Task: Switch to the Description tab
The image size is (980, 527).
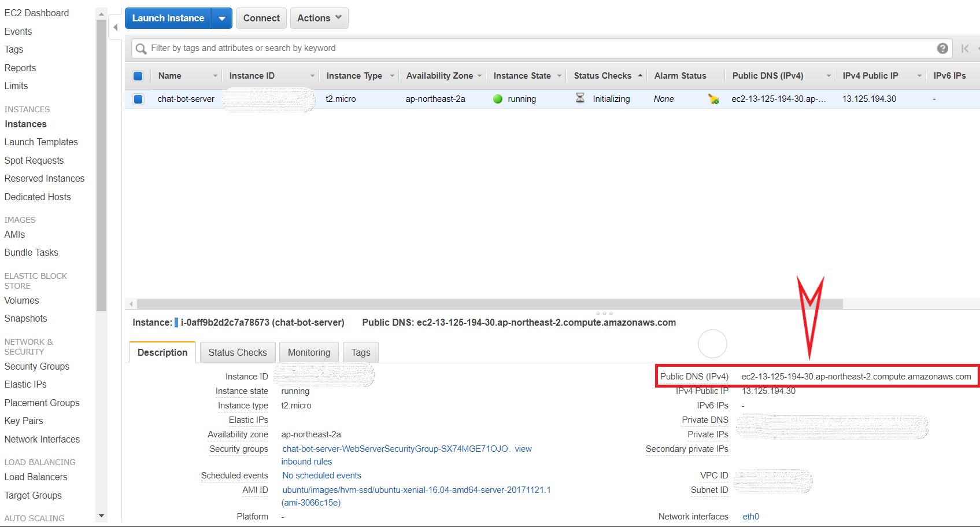Action: click(162, 352)
